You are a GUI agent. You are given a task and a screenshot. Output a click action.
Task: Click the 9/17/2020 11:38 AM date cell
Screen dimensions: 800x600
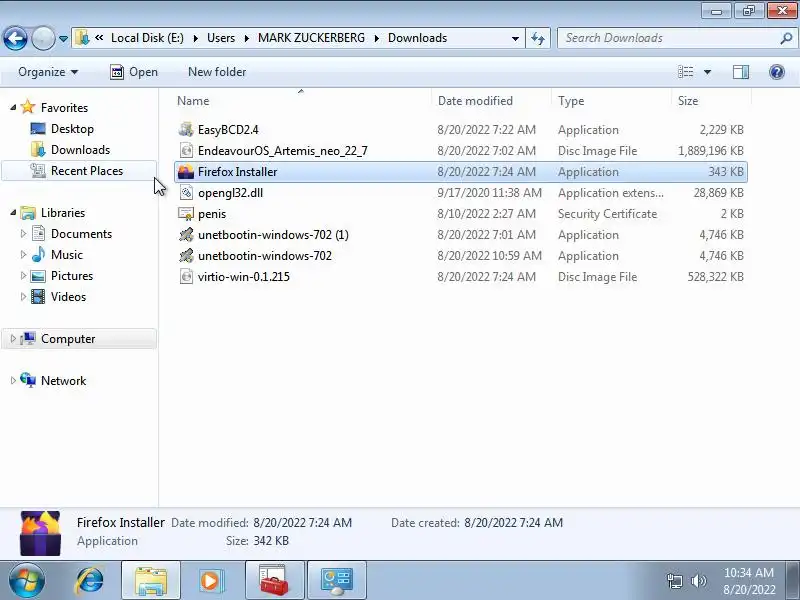tap(489, 192)
